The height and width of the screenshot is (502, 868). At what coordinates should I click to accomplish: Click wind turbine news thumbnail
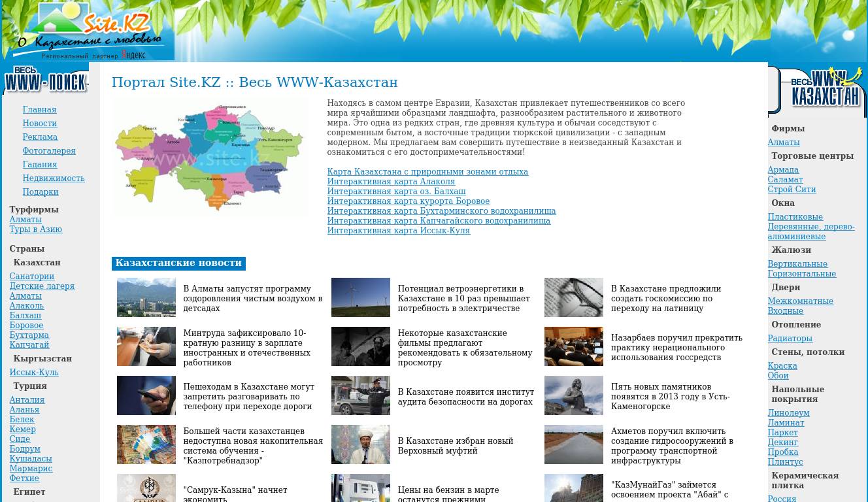tap(360, 297)
